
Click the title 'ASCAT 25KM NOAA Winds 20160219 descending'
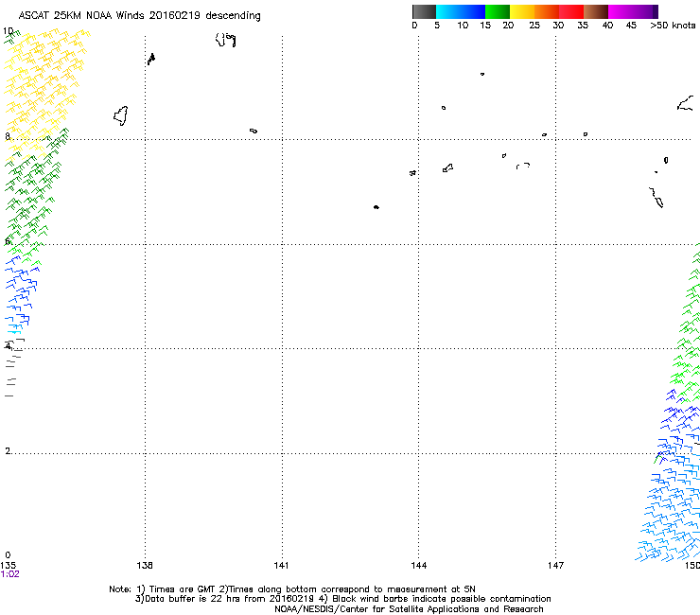[x=139, y=15]
